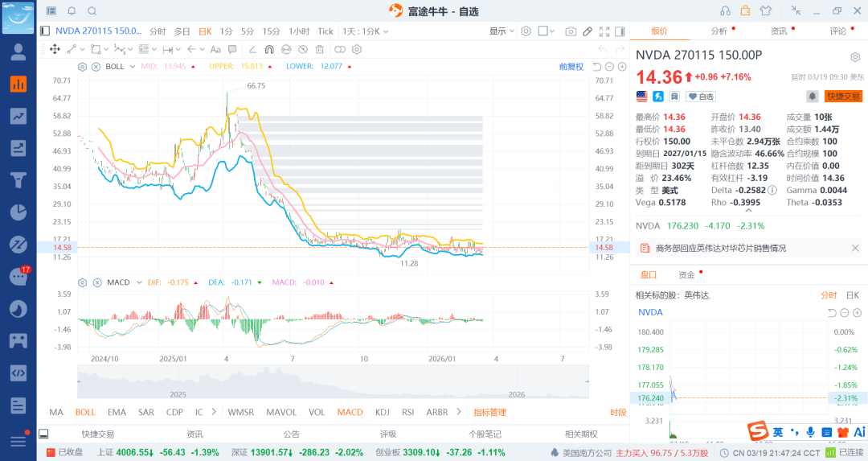Open the chat messages icon with badge 17
The height and width of the screenshot is (461, 868).
(18, 276)
